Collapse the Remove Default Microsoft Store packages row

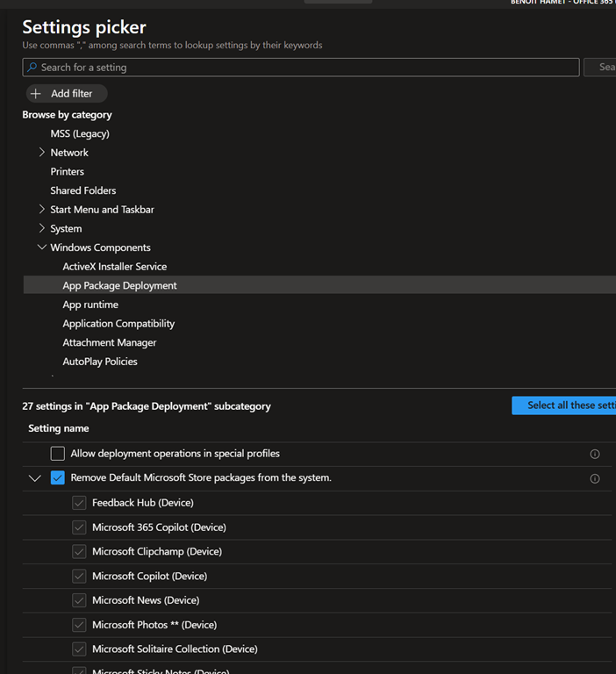35,478
